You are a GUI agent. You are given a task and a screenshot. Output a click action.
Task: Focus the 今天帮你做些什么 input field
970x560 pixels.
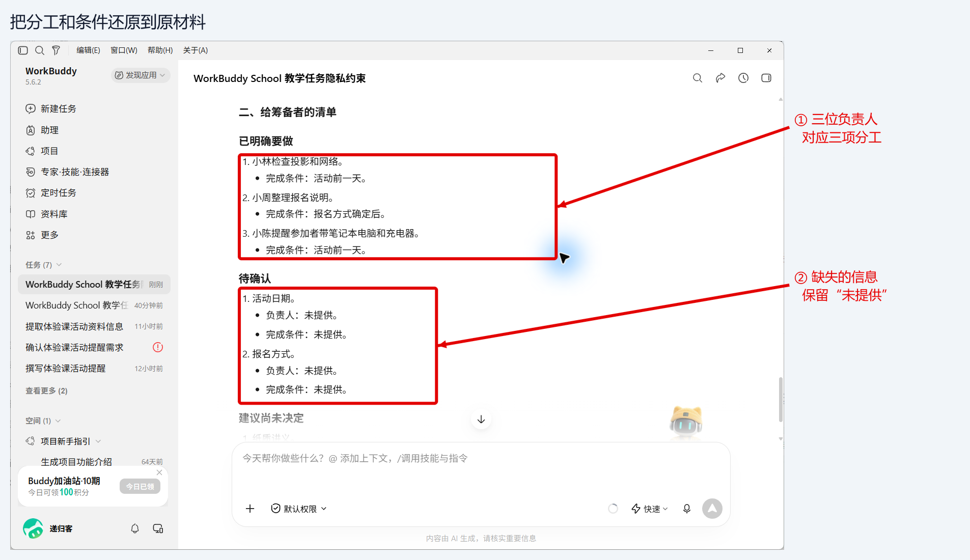point(481,459)
